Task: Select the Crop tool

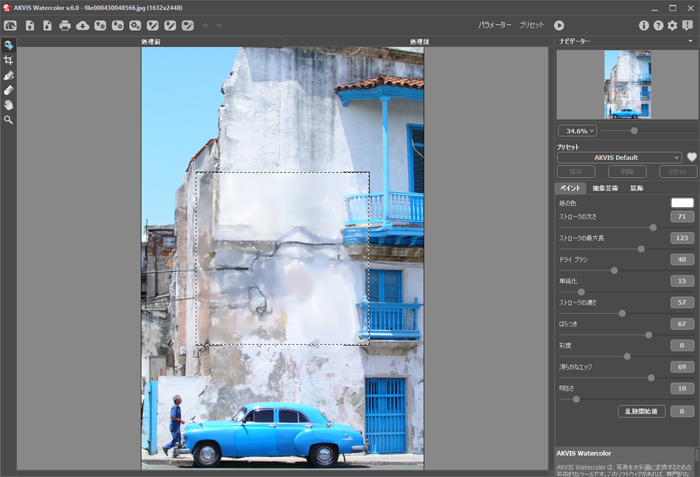Action: pos(8,60)
